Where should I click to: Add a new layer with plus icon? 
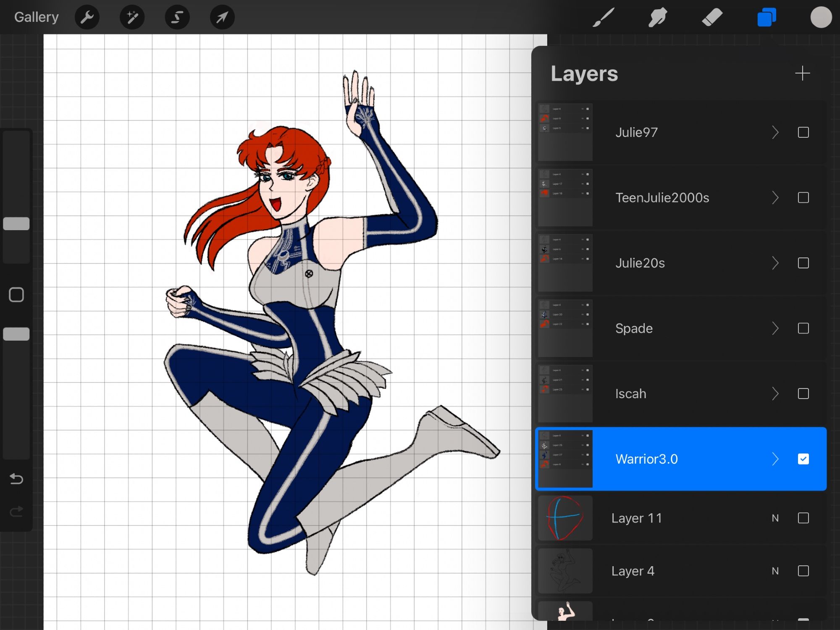tap(802, 73)
